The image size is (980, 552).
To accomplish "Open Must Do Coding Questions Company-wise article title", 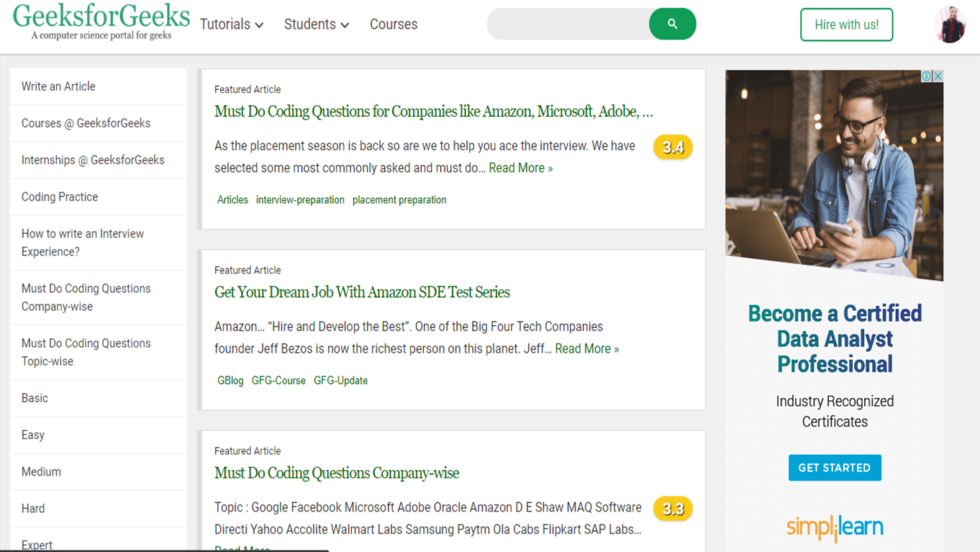I will tap(337, 473).
